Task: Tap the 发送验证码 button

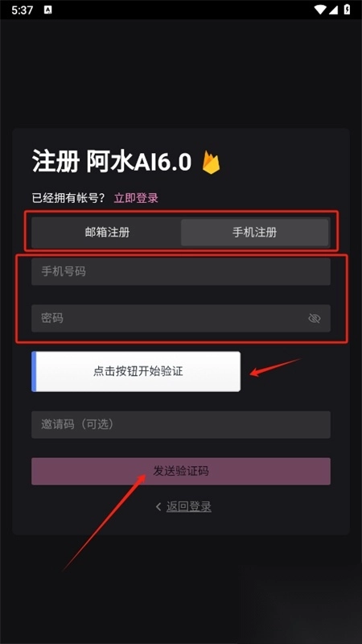Action: coord(181,471)
